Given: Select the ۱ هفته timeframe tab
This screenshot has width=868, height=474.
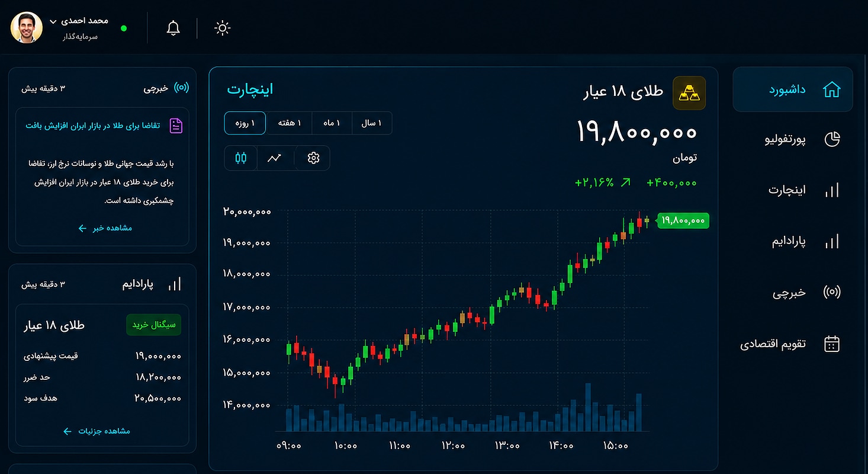Looking at the screenshot, I should [x=289, y=123].
